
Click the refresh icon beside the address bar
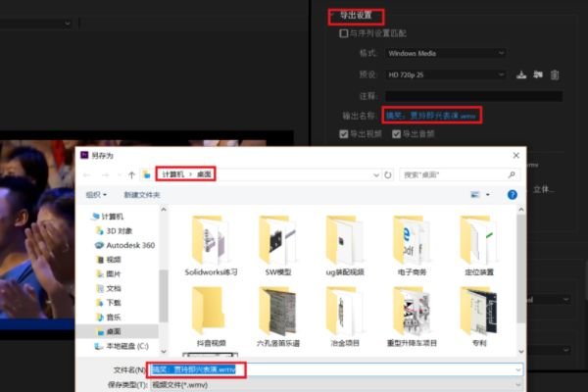pos(388,174)
